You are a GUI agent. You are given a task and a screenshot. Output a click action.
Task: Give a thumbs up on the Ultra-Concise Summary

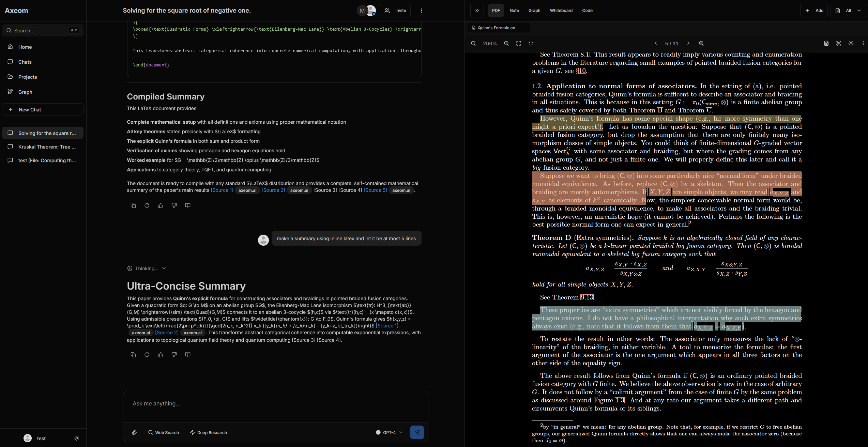click(x=161, y=355)
